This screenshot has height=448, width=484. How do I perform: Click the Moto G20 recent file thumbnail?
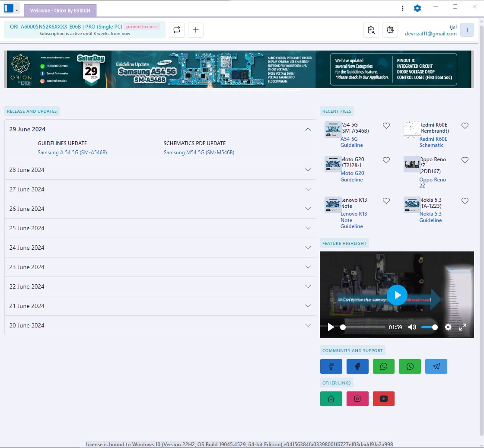click(x=333, y=164)
